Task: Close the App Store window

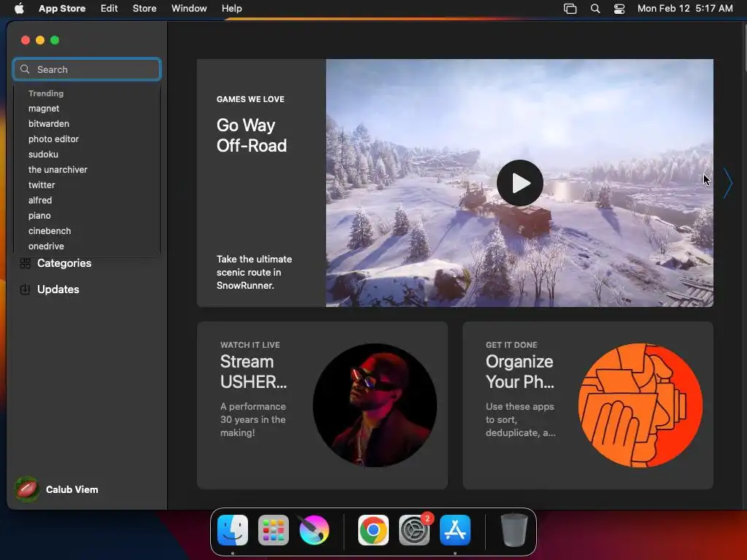Action: point(26,41)
